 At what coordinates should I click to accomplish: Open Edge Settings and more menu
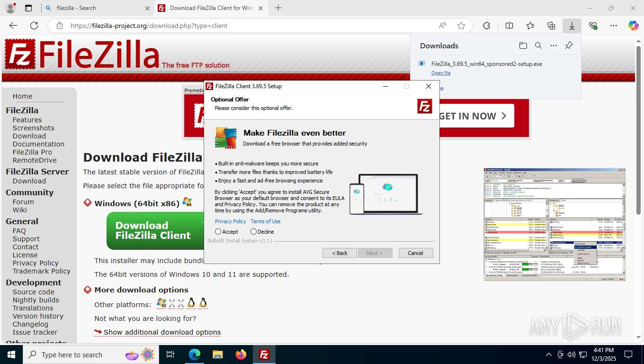pyautogui.click(x=614, y=26)
